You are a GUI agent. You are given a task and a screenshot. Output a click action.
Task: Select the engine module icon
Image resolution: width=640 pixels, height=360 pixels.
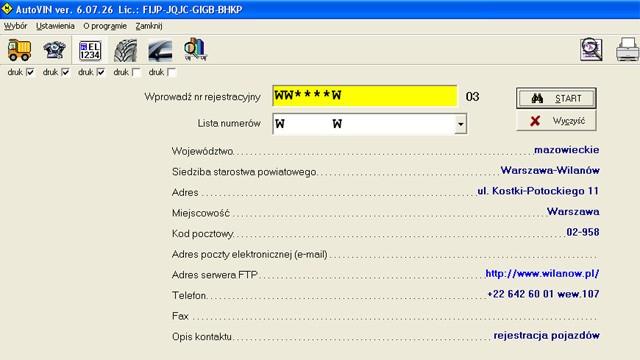click(54, 50)
